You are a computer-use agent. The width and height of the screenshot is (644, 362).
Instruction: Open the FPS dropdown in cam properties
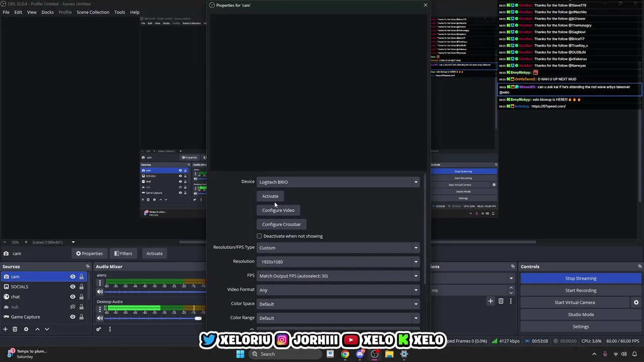click(339, 276)
